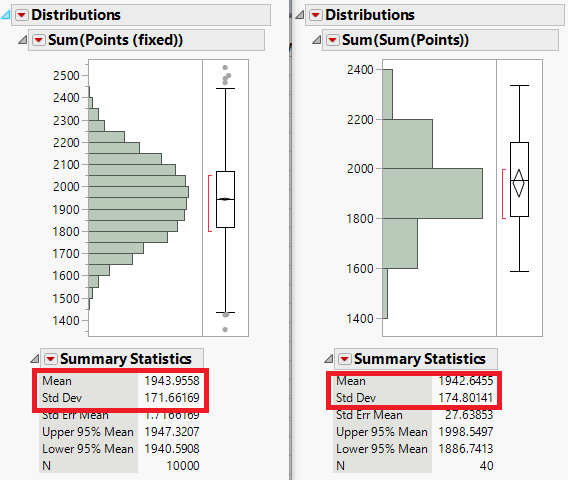Select the 1800–2000 bar in the right histogram
568x480 pixels.
pos(433,193)
